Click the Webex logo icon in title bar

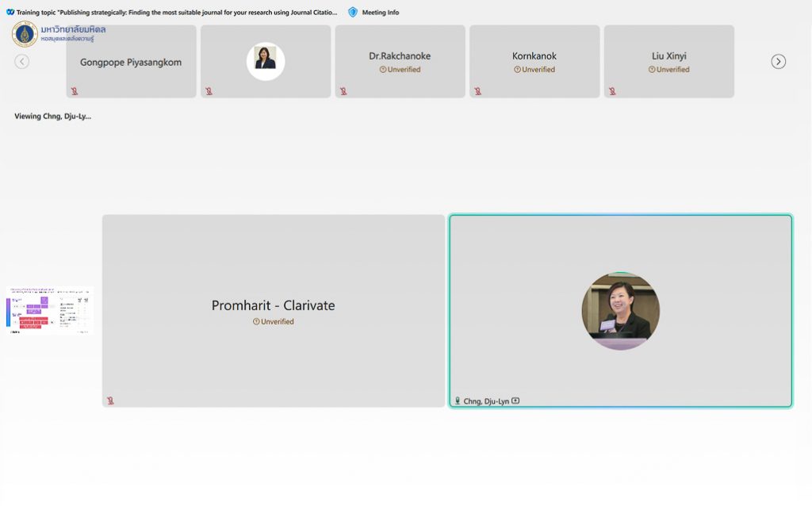[10, 12]
